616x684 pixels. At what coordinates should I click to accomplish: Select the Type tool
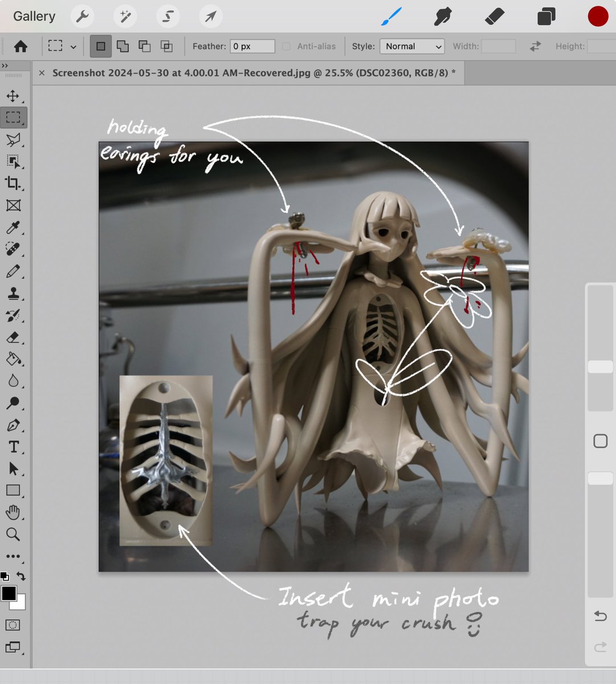tap(13, 447)
